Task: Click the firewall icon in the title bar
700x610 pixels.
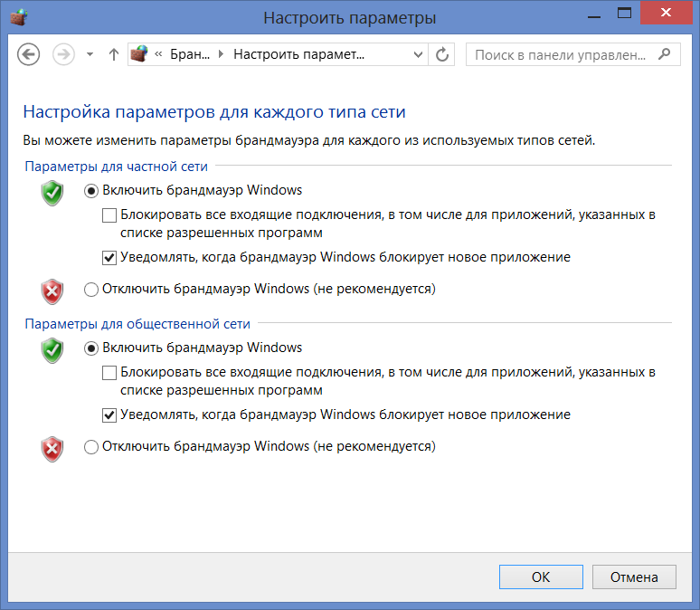Action: click(19, 17)
